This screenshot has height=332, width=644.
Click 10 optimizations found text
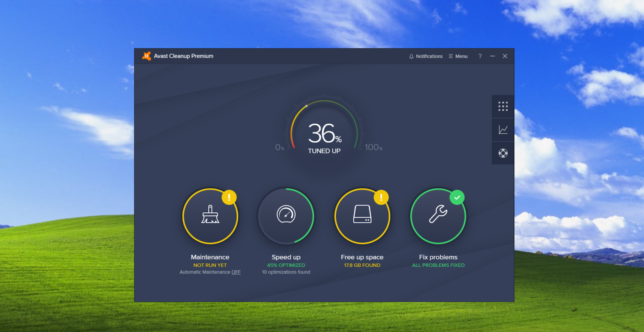click(286, 272)
